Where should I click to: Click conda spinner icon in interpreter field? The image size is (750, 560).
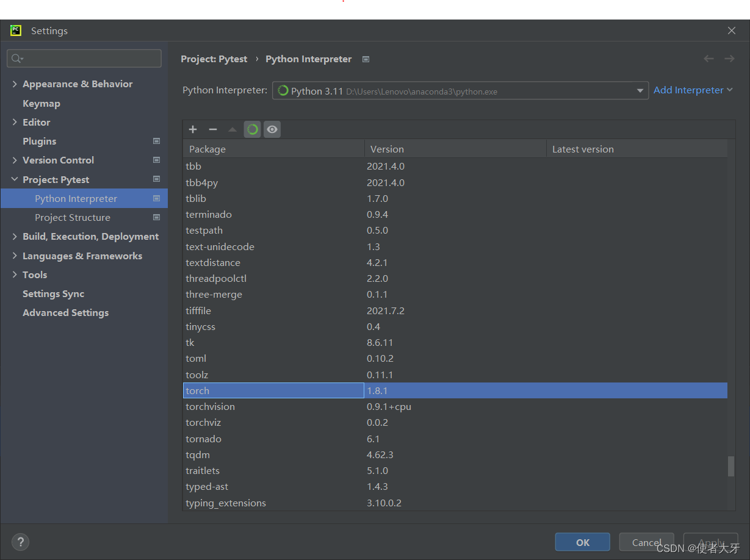tap(283, 90)
